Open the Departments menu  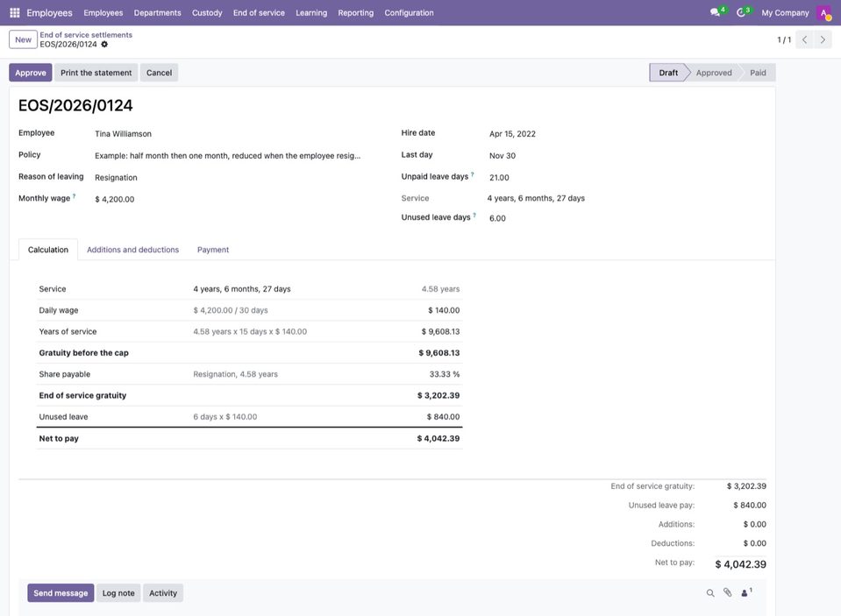coord(157,13)
